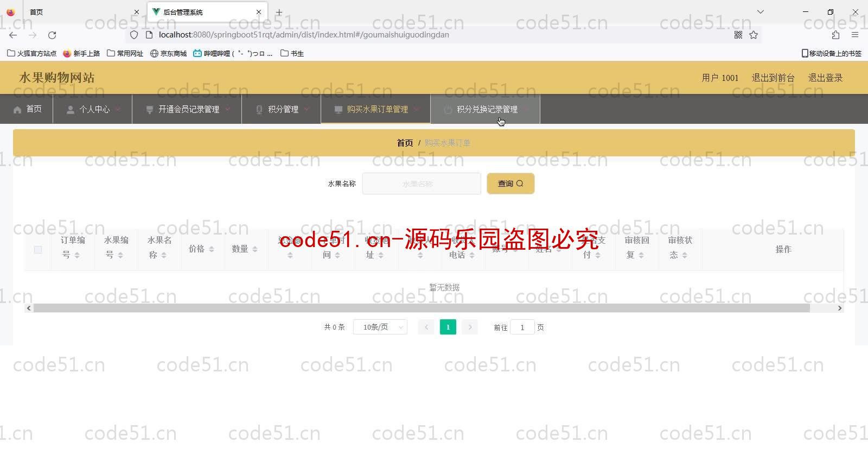Open 新手上路 bookmark
This screenshot has width=868, height=467.
tap(82, 53)
